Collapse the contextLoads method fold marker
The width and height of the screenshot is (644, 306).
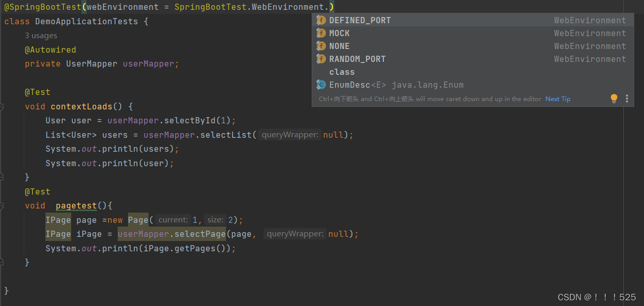[x=2, y=107]
